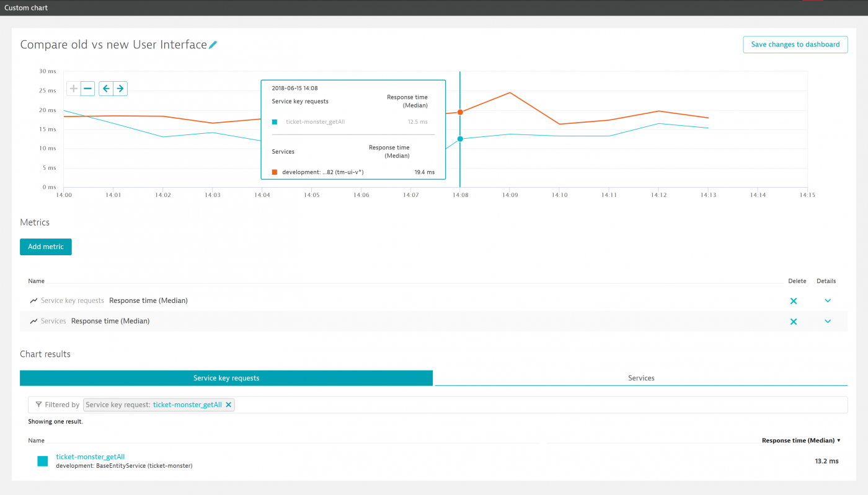Click the left arrow to pan chart backward
Image resolution: width=868 pixels, height=495 pixels.
point(105,88)
